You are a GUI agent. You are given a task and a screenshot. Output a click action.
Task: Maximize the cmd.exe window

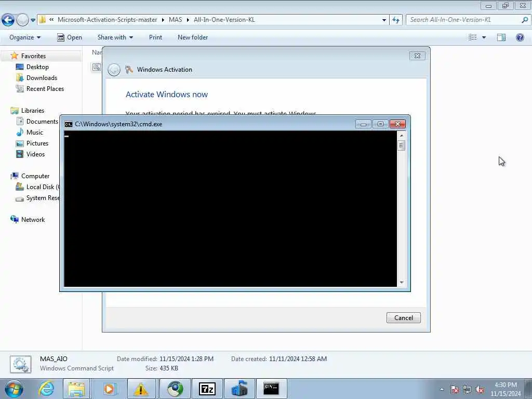(x=380, y=124)
